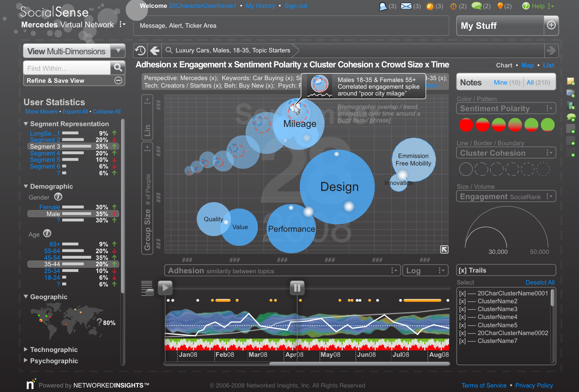Click the Expand All link

coord(75,112)
